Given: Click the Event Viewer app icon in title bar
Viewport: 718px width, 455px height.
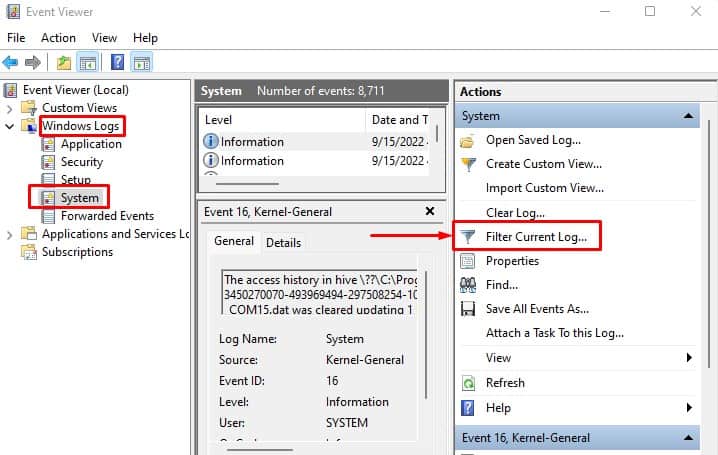Looking at the screenshot, I should [13, 11].
